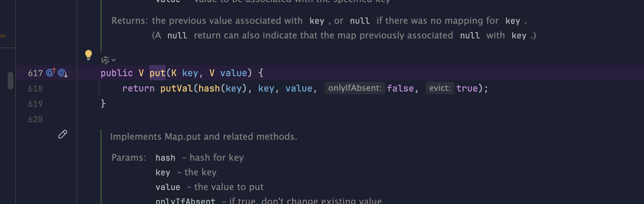Collapse the put method fold arrow at line 617
Image resolution: width=644 pixels, height=204 pixels.
[72, 73]
